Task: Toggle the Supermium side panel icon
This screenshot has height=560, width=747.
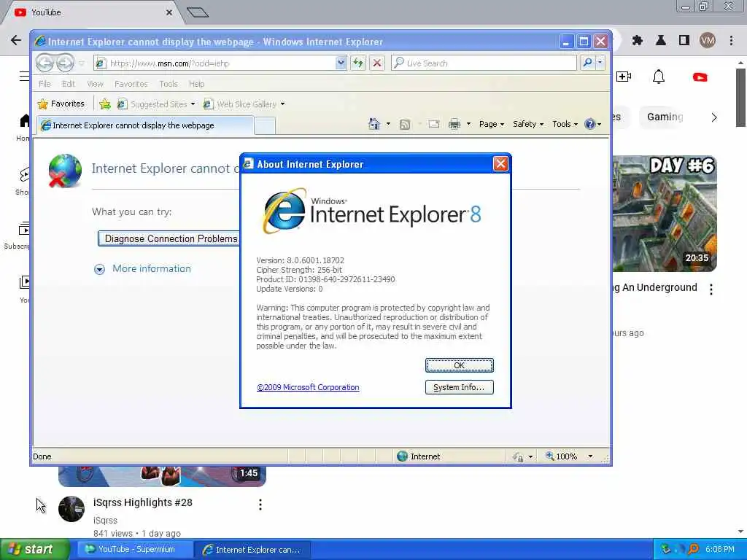Action: [x=684, y=41]
